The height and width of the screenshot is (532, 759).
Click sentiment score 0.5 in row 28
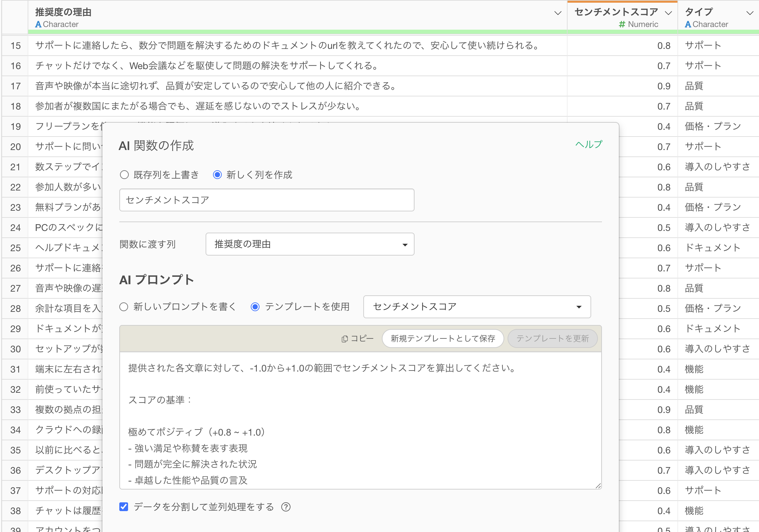(664, 308)
